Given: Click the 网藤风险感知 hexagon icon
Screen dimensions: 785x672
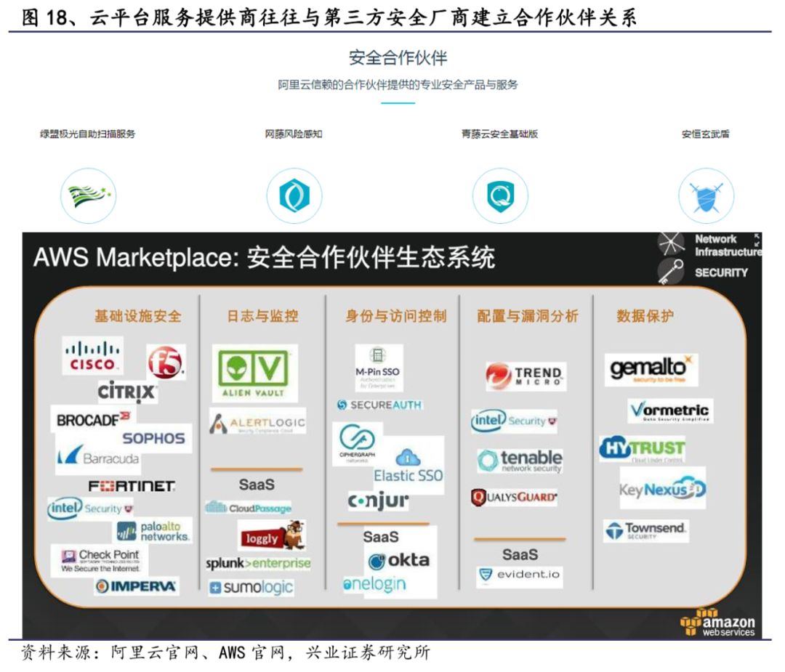Looking at the screenshot, I should [294, 195].
